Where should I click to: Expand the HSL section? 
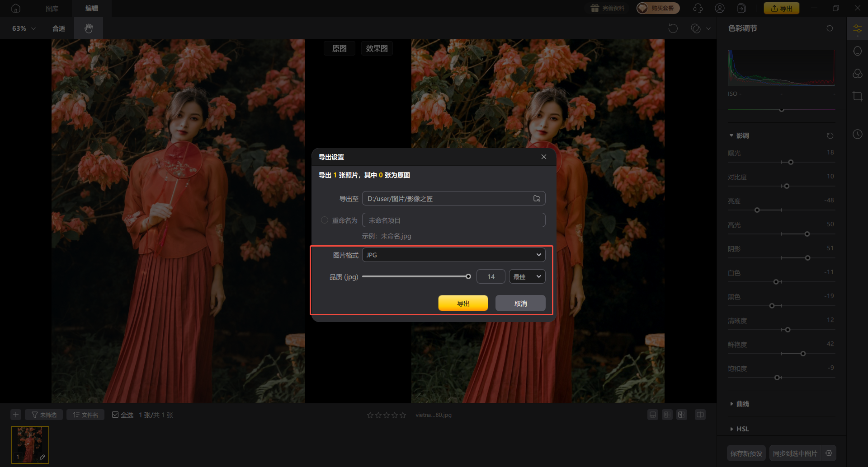(742, 429)
